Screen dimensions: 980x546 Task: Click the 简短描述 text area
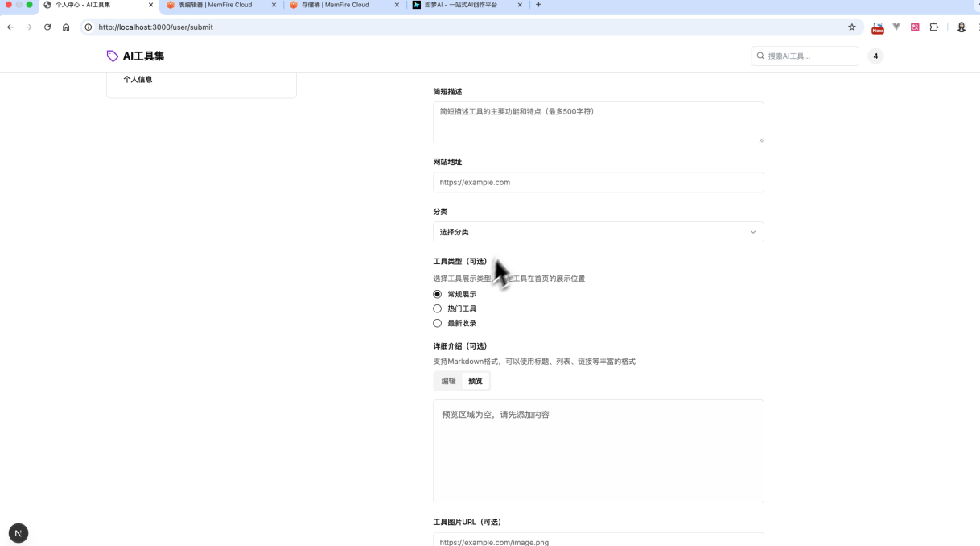[x=598, y=122]
